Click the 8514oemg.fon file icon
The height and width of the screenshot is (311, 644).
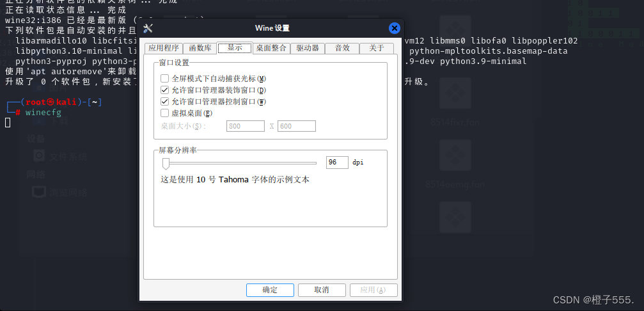coord(455,155)
